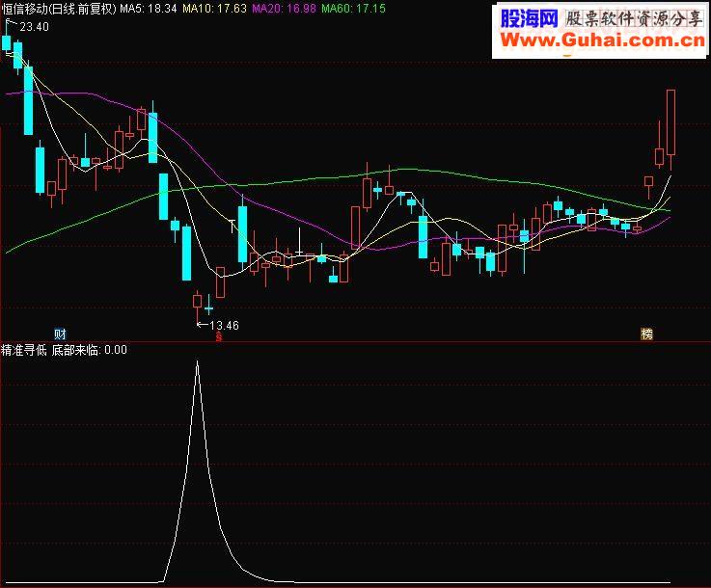The image size is (711, 588).
Task: Click the last tall red candlestick
Action: click(x=670, y=129)
